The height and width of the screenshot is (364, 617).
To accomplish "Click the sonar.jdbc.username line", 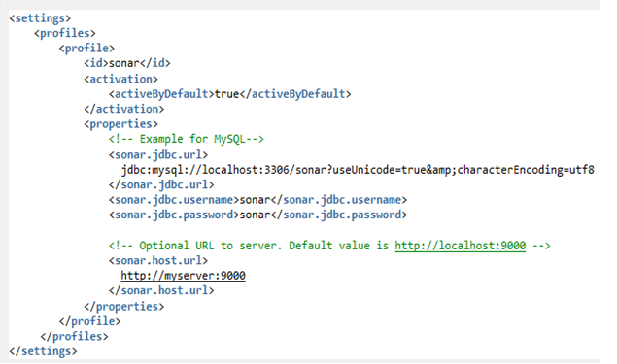I will point(257,200).
